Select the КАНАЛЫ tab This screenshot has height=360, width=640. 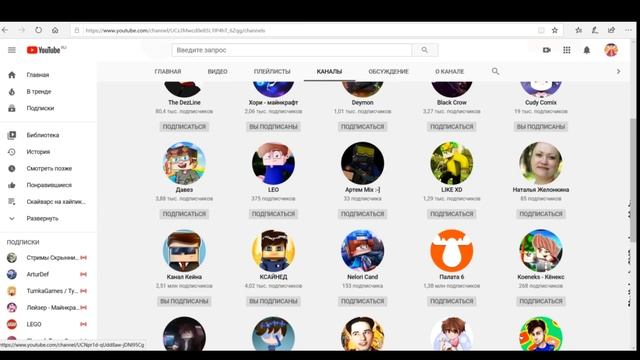(x=329, y=71)
